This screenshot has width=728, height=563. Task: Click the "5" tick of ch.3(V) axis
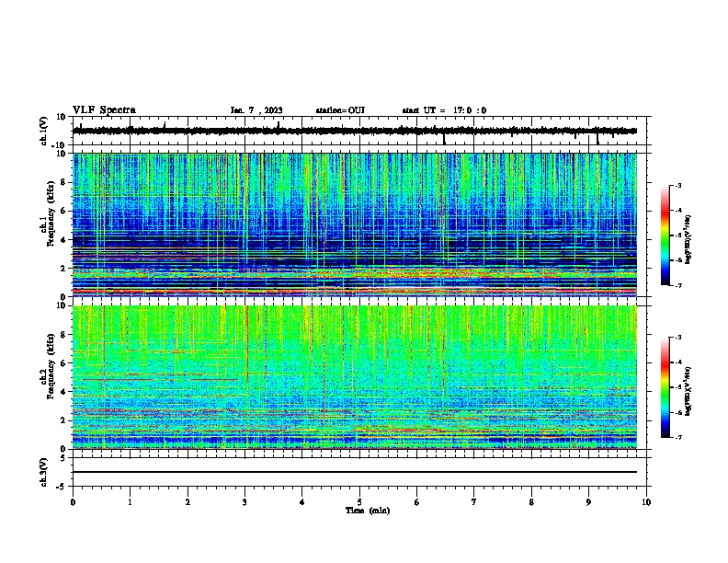click(63, 457)
